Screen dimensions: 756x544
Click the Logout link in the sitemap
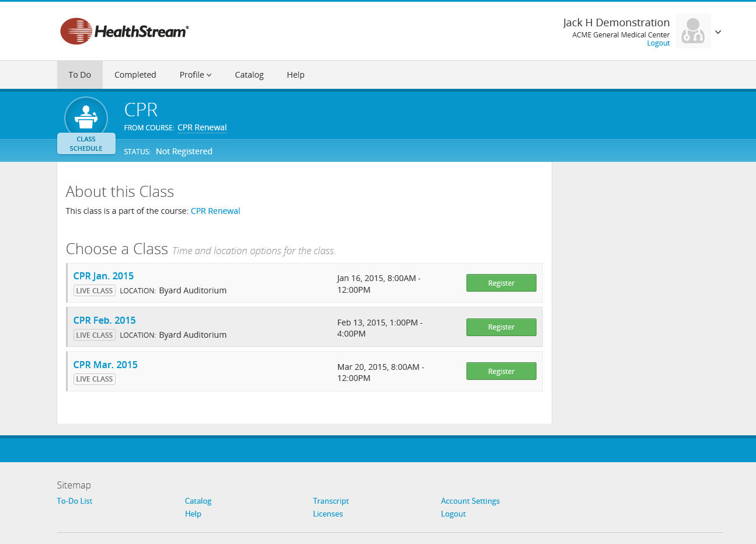coord(454,514)
